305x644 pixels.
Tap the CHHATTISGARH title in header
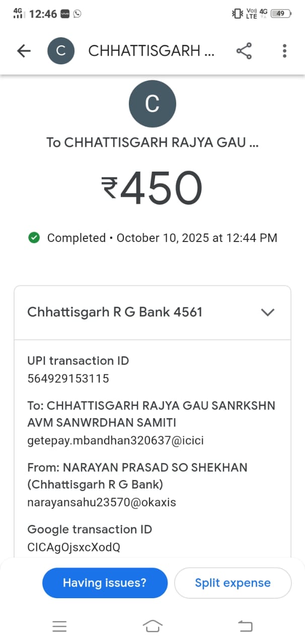[x=151, y=51]
